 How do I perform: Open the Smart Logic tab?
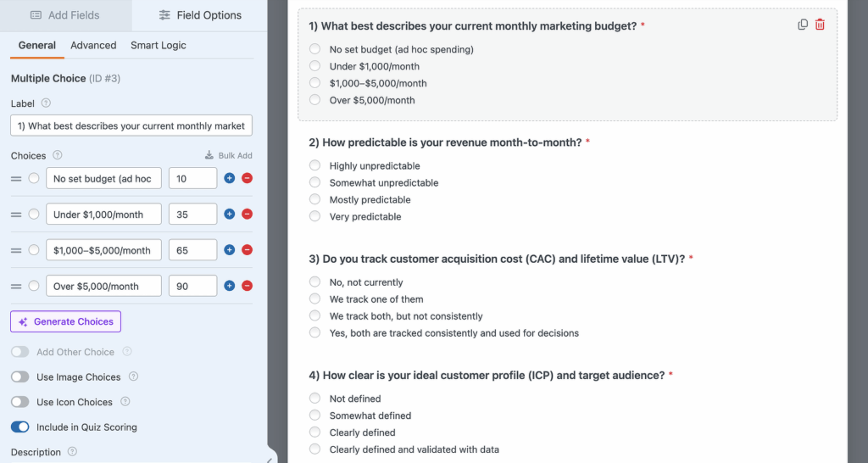point(158,45)
